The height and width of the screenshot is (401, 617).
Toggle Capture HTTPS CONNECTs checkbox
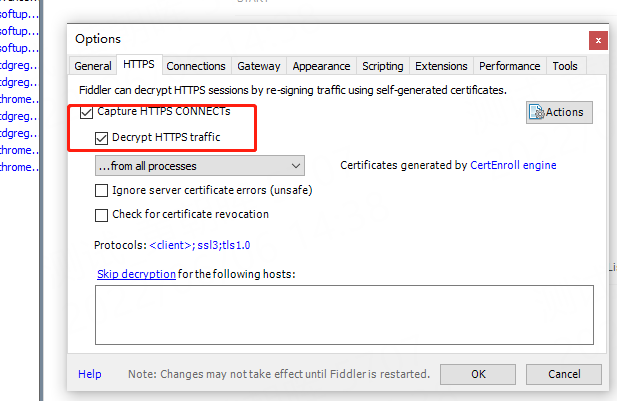87,112
